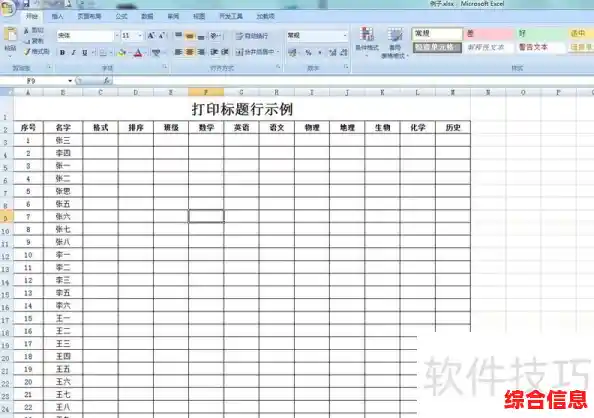
Task: Center text horizontally
Action: 189,52
